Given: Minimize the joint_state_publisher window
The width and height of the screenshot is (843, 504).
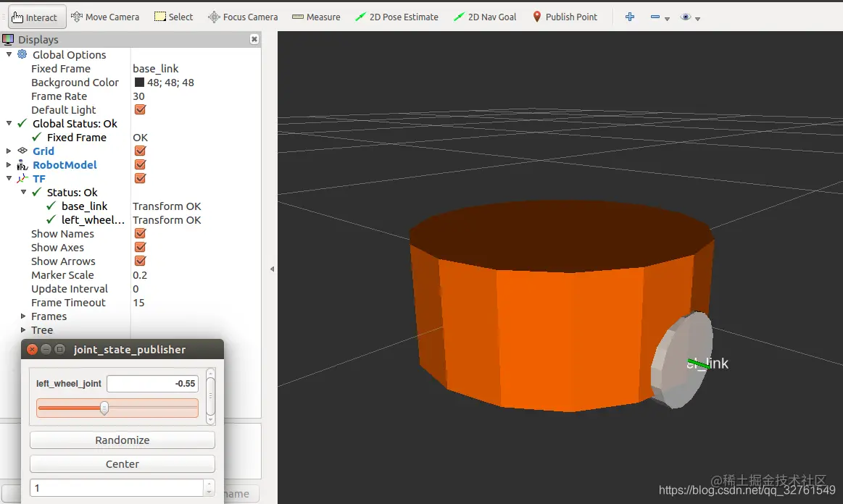Looking at the screenshot, I should point(46,349).
